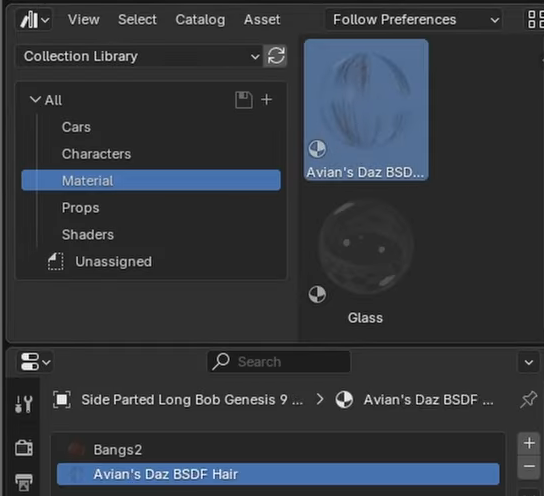The width and height of the screenshot is (544, 496).
Task: Open the Tool properties tab
Action: coord(24,404)
